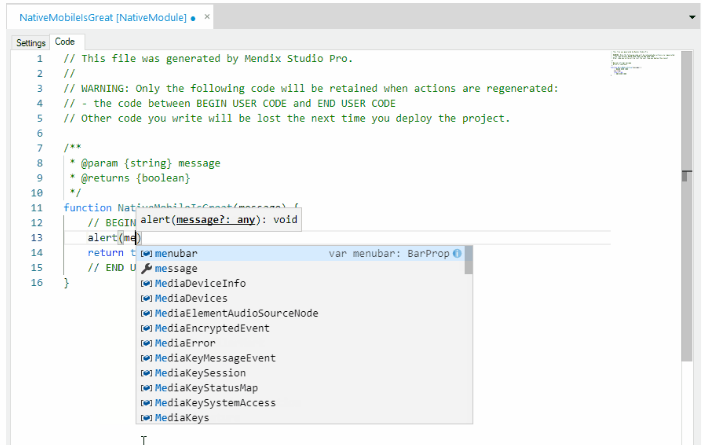Select the Code tab
Image resolution: width=702 pixels, height=445 pixels.
coord(65,42)
